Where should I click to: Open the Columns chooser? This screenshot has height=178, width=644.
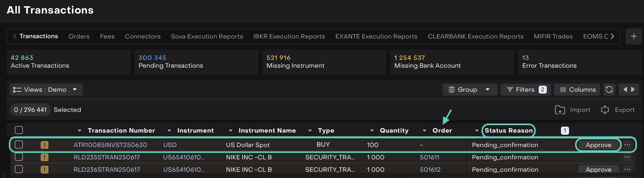click(577, 90)
